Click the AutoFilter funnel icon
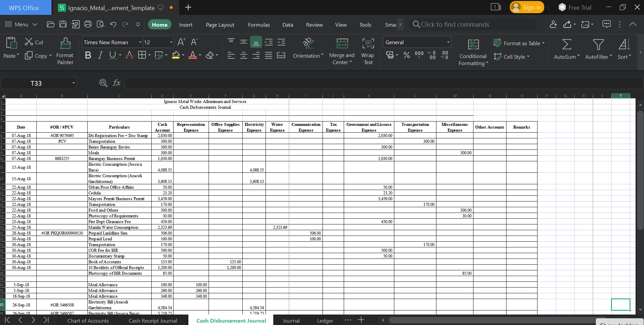This screenshot has width=644, height=325. pyautogui.click(x=598, y=44)
